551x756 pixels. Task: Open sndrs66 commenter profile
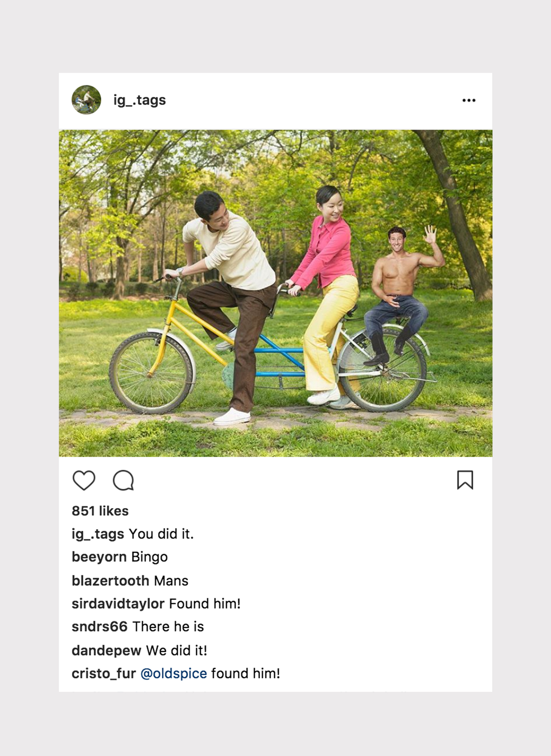(100, 627)
